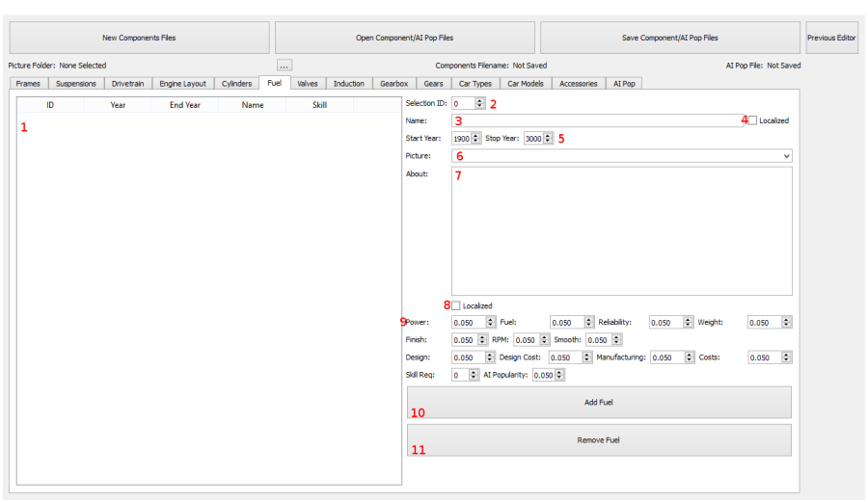
Task: Switch to the Valves tab
Action: click(x=308, y=84)
